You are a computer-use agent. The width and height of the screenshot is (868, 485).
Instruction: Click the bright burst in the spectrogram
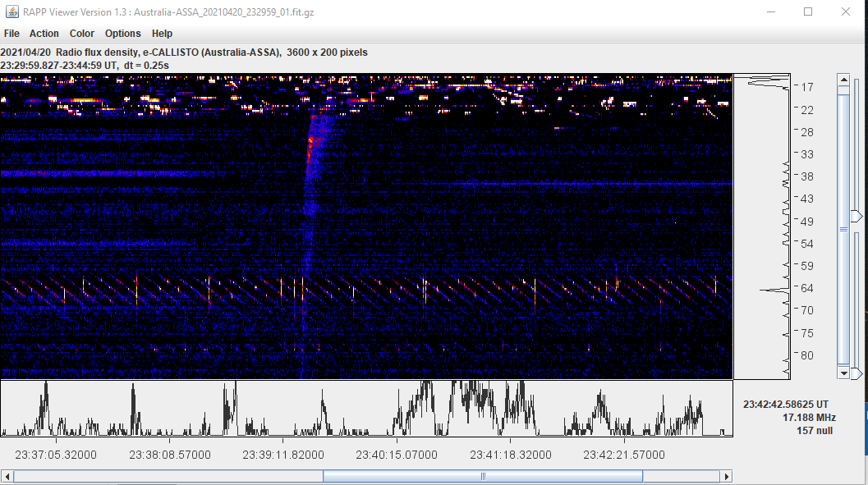click(x=314, y=148)
